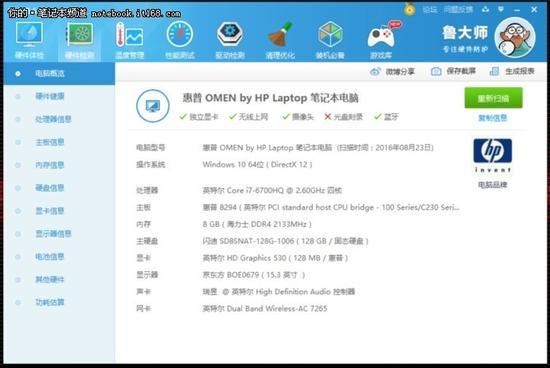Viewport: 550px width, 368px height.
Task: Click the High Definition Audio sound card value
Action: [279, 292]
